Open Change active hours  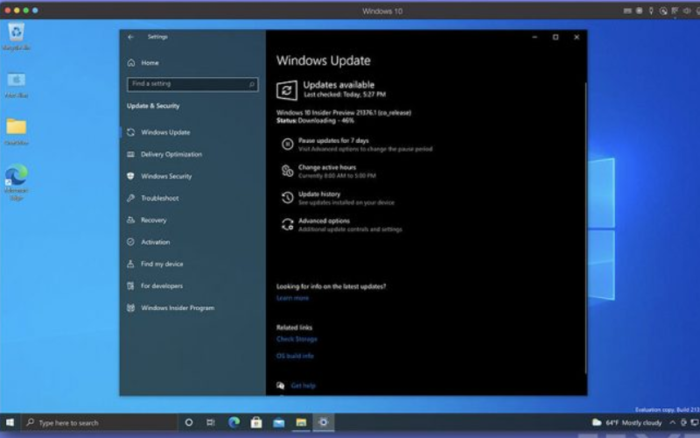(327, 167)
